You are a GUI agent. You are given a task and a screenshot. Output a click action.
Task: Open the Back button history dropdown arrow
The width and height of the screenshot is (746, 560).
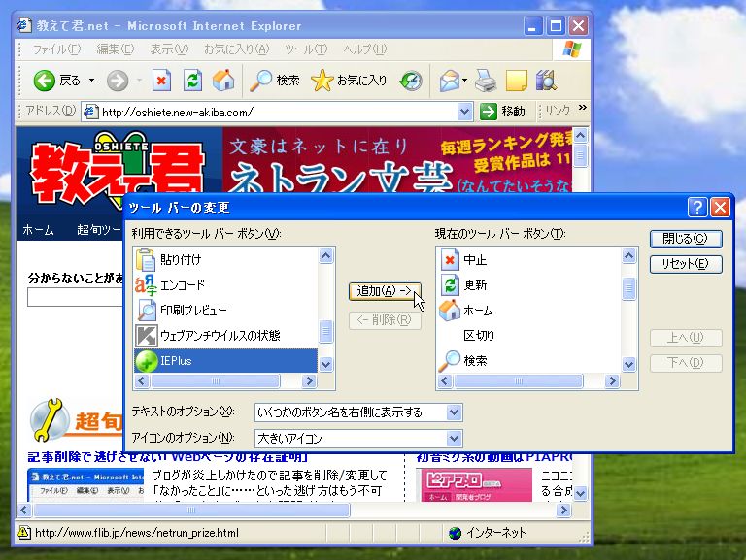click(92, 81)
